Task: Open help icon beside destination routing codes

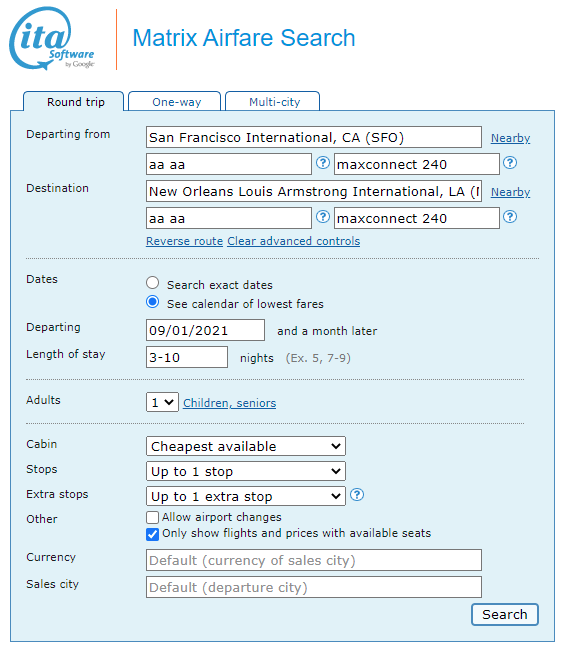Action: (323, 217)
